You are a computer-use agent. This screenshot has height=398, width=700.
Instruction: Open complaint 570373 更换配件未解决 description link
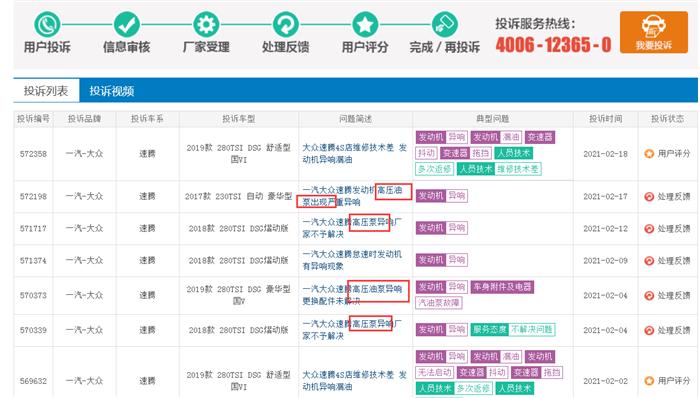tap(352, 295)
